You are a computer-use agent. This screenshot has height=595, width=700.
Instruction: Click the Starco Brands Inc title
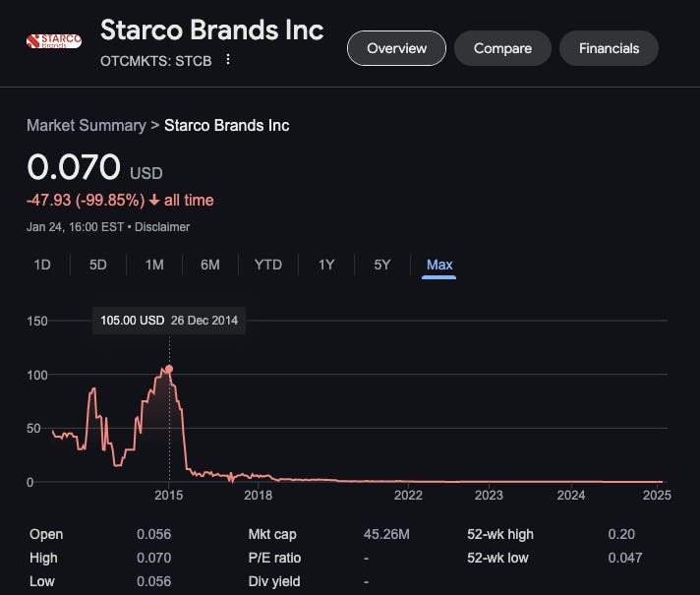point(212,30)
